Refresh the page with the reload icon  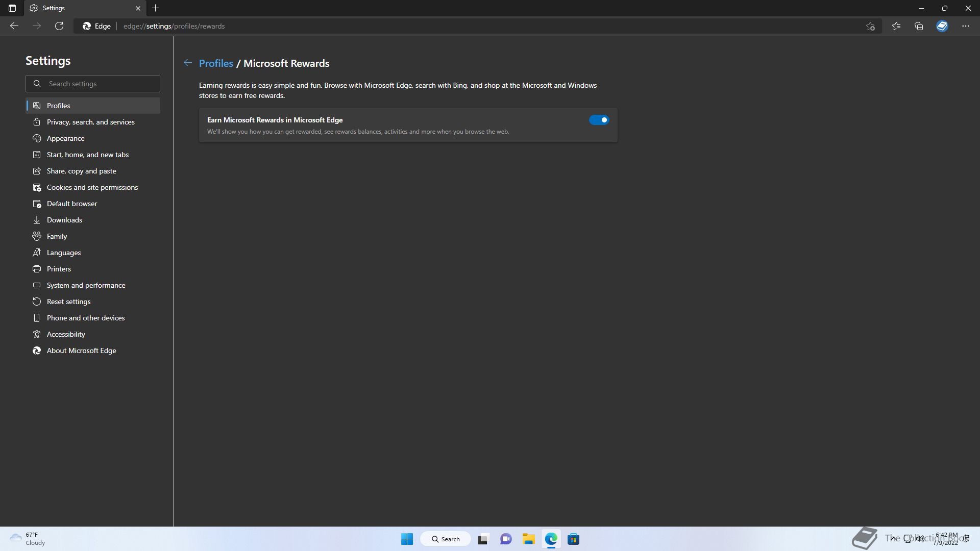(x=59, y=26)
